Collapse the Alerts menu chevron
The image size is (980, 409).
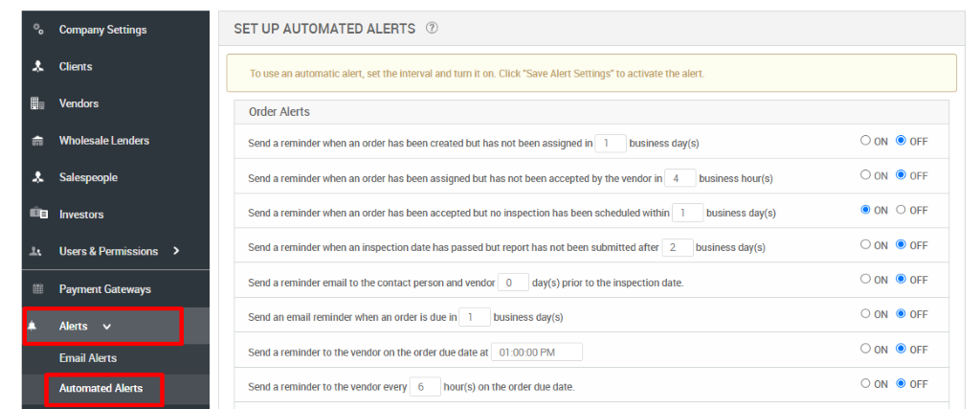pos(106,327)
